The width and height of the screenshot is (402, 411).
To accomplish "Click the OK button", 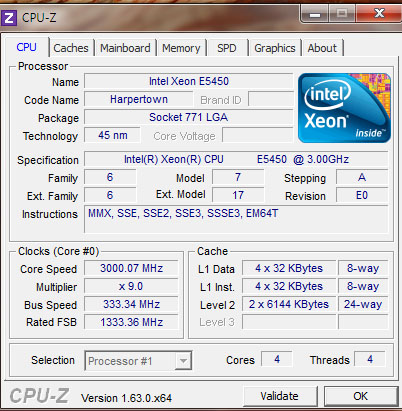I will [361, 396].
